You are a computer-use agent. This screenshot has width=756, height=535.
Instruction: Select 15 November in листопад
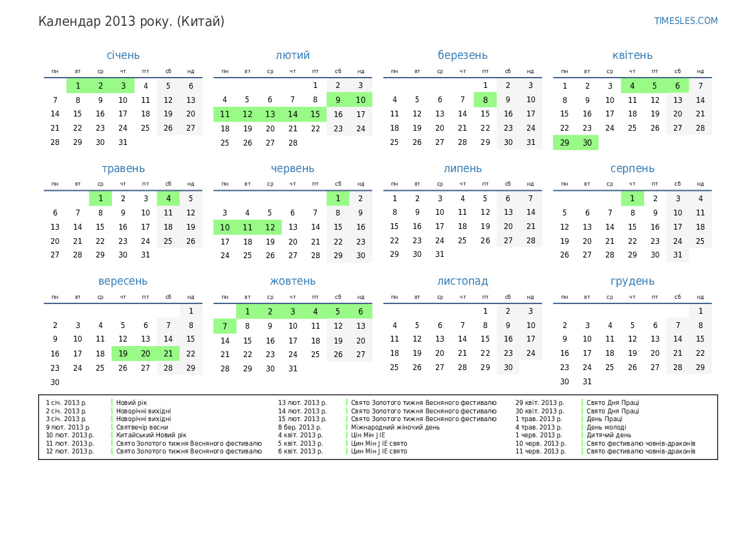click(485, 339)
